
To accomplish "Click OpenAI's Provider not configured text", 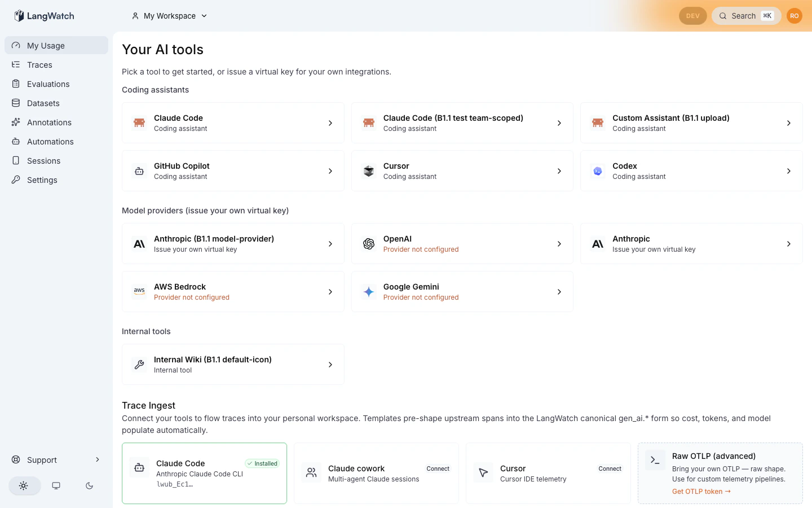I will 421,249.
